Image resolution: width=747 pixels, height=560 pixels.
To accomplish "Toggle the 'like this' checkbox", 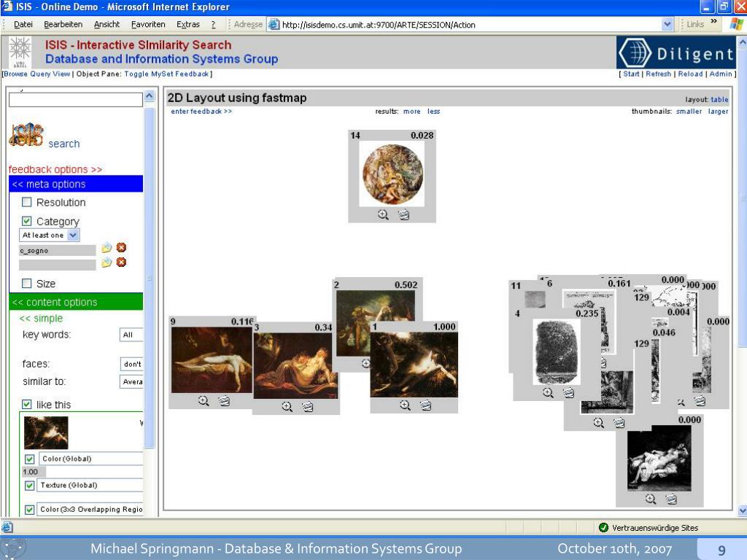I will pos(27,405).
